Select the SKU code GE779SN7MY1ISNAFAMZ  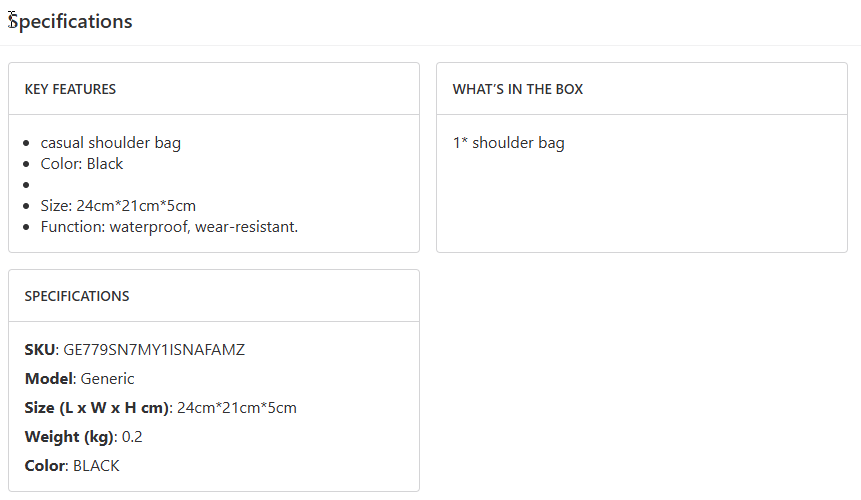point(154,350)
